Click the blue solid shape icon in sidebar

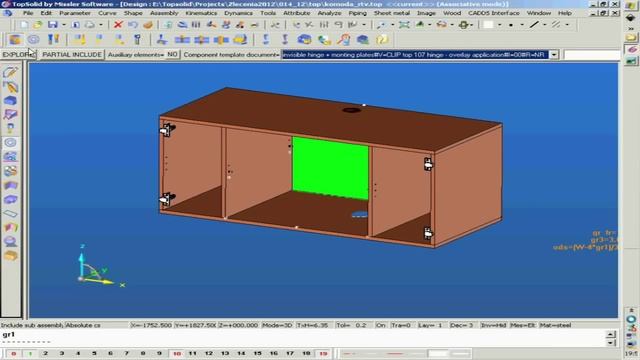click(10, 100)
